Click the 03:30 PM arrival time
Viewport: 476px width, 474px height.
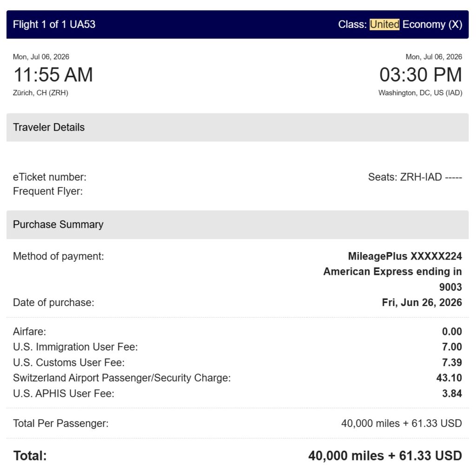click(x=421, y=75)
